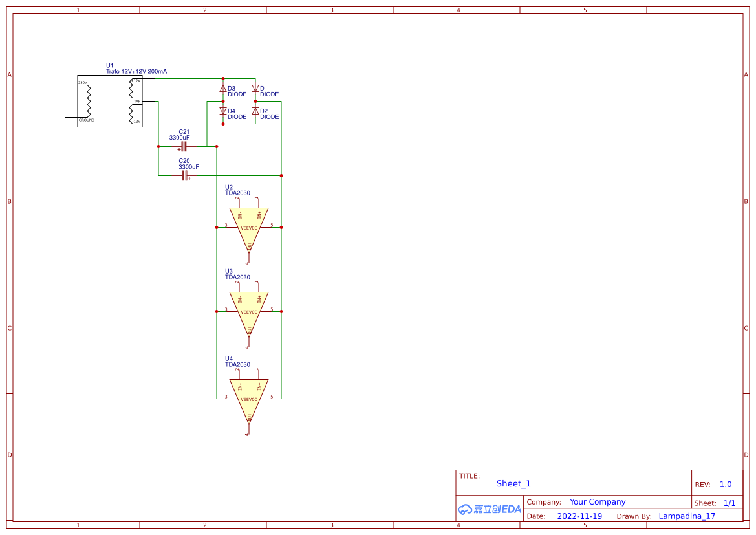756x535 pixels.
Task: Click the C20 3300uF capacitor symbol
Action: coord(184,175)
